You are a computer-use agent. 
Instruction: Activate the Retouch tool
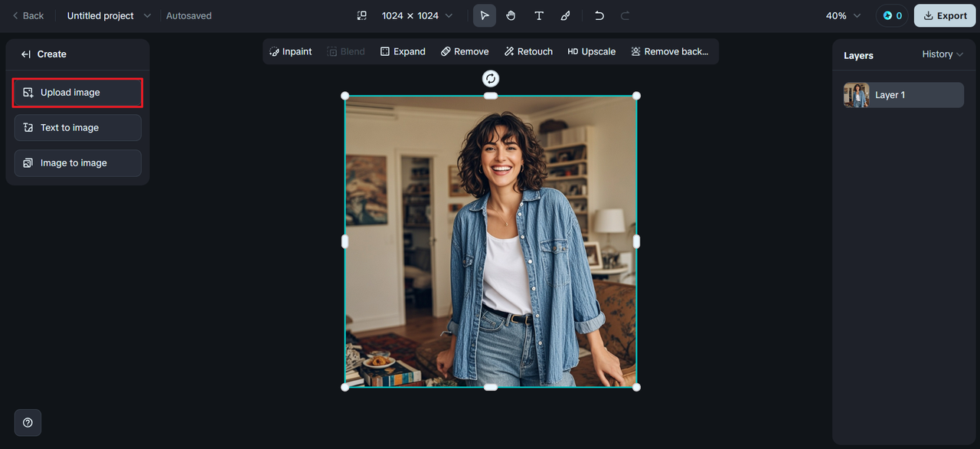[528, 51]
